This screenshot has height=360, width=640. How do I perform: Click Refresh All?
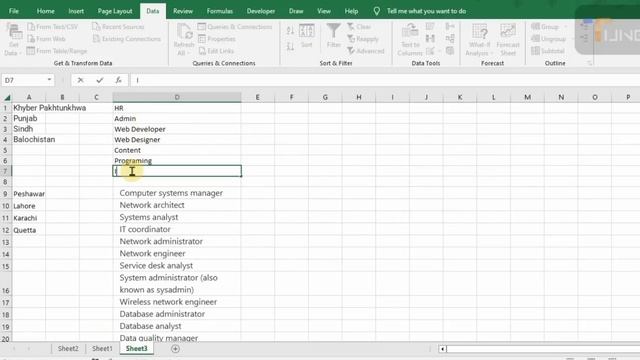pos(184,40)
